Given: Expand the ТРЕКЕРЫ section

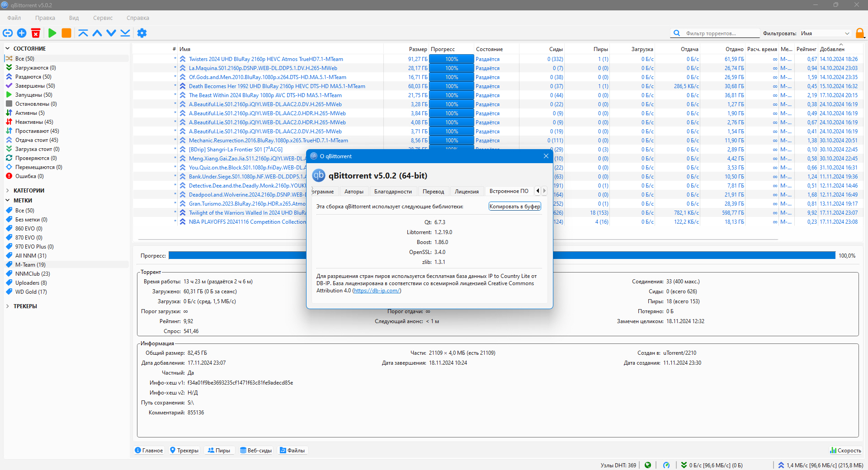Looking at the screenshot, I should tap(7, 306).
